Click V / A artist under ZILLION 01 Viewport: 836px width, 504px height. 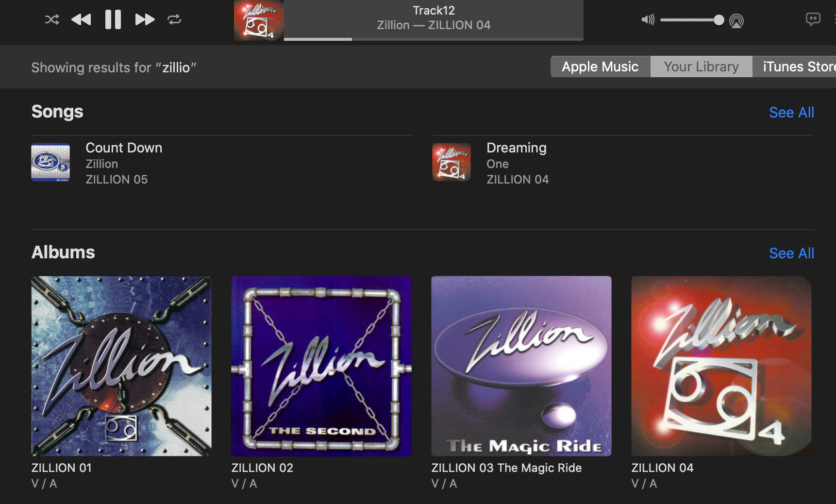point(44,483)
